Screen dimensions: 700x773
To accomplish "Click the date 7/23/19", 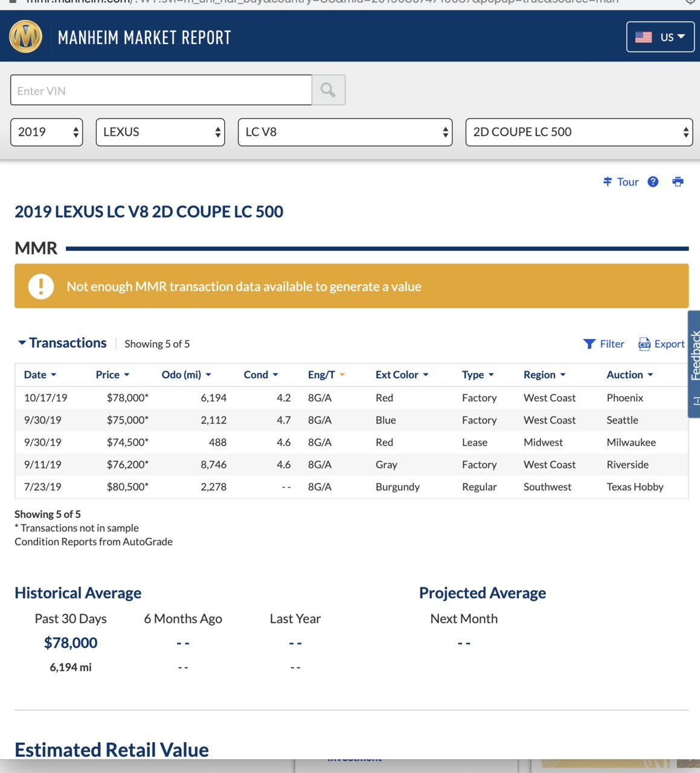I will (42, 487).
